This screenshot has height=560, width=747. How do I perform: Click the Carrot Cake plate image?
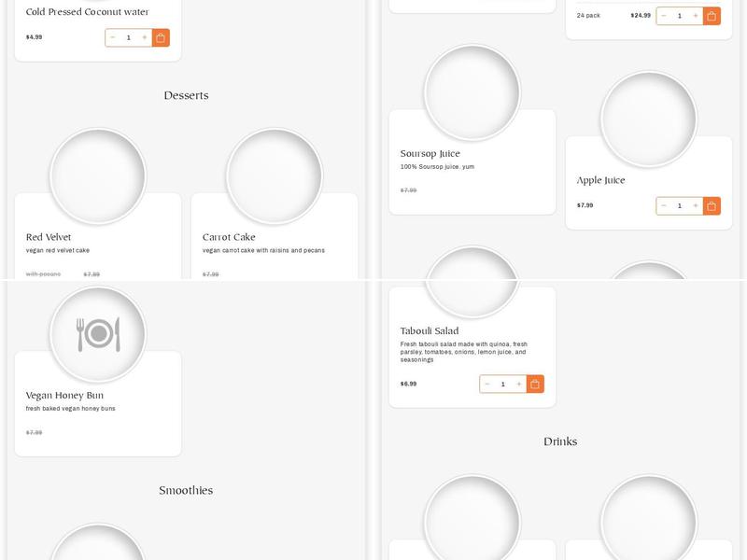[x=275, y=175]
